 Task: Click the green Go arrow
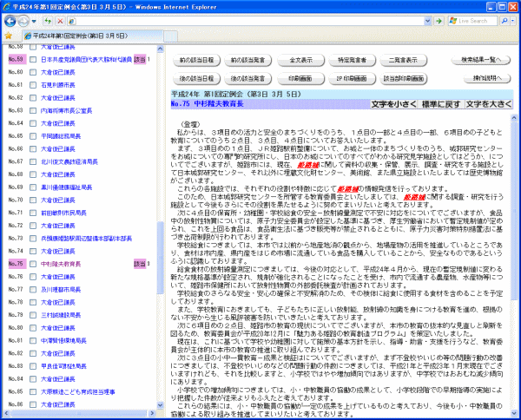coord(439,21)
